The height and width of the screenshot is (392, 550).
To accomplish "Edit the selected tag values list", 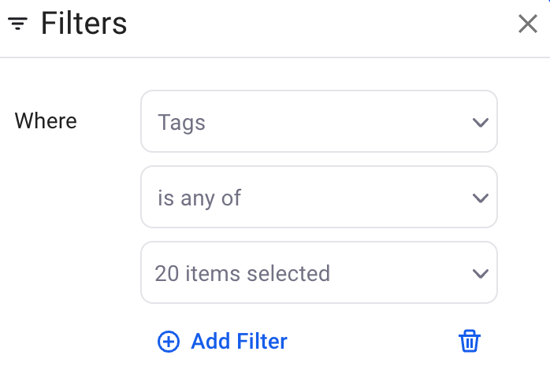I will click(318, 273).
